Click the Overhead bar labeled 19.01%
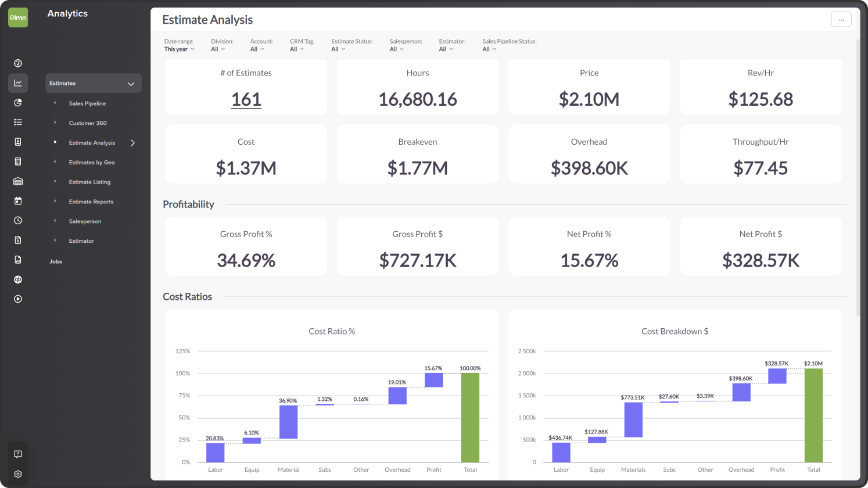The image size is (868, 488). [x=397, y=396]
